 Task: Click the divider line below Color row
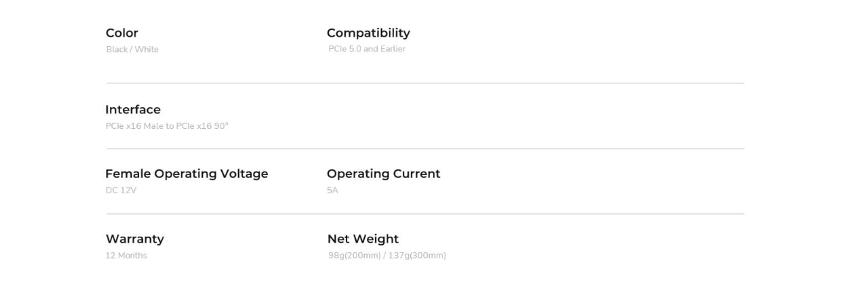click(x=425, y=83)
